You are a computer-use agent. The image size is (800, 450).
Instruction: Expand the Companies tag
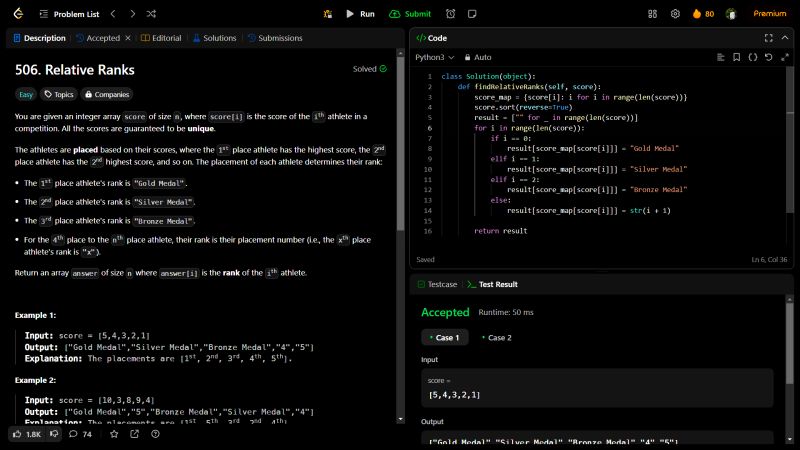[x=106, y=94]
